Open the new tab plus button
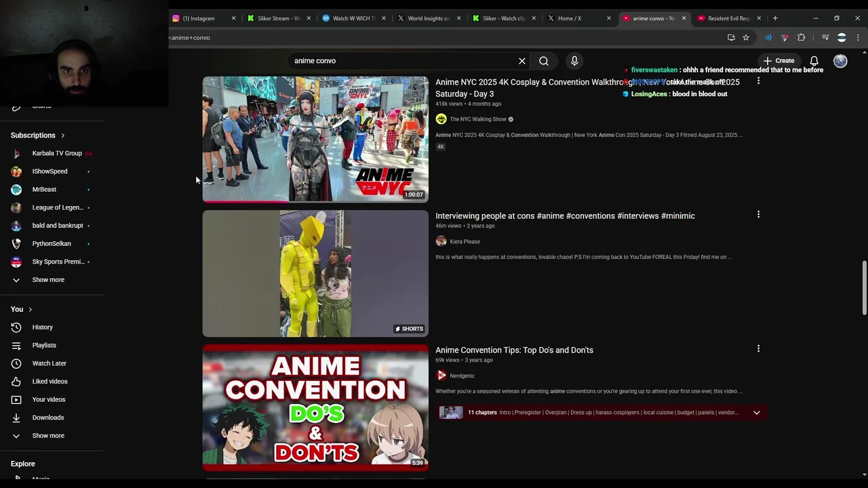The height and width of the screenshot is (488, 868). (775, 18)
